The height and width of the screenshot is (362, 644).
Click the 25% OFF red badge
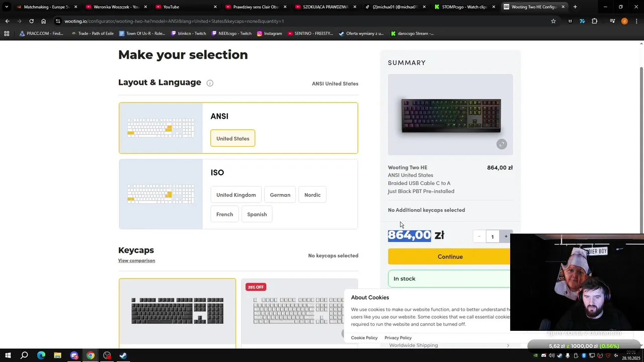(256, 287)
